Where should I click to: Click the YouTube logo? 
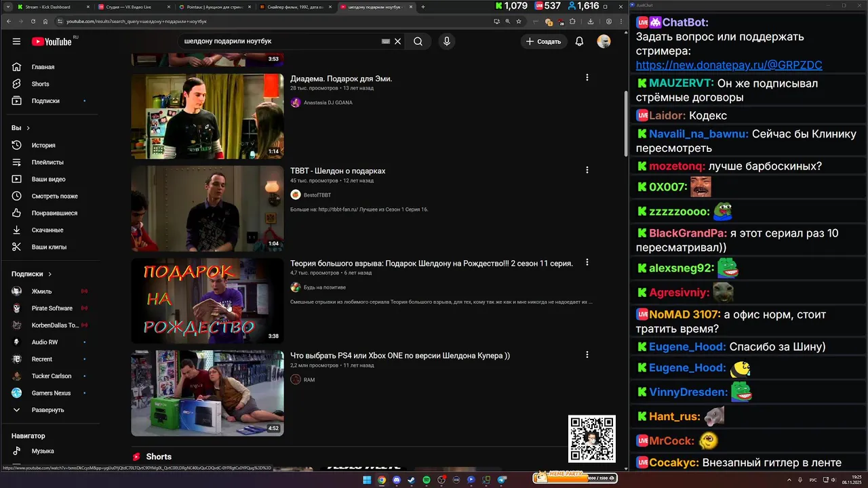coord(52,41)
